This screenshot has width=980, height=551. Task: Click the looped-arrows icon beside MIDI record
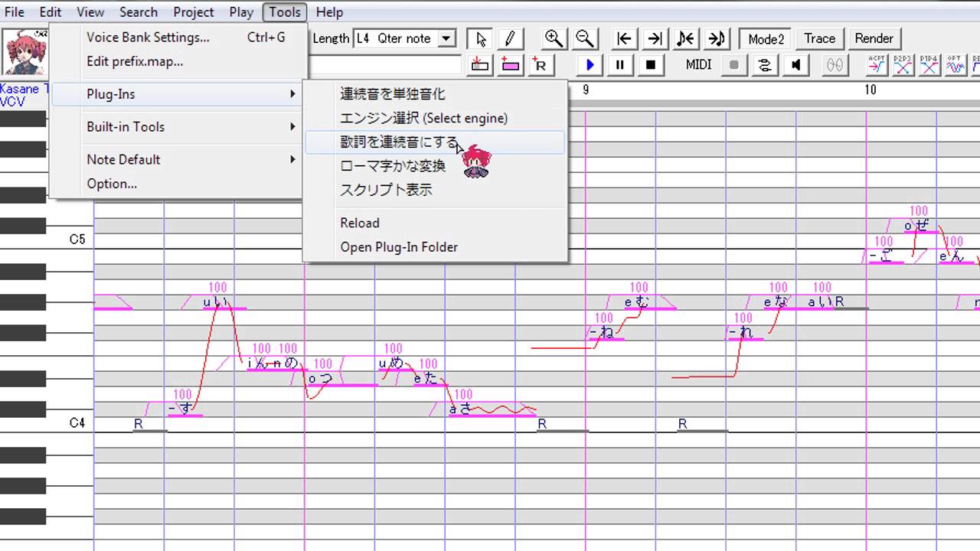point(764,64)
